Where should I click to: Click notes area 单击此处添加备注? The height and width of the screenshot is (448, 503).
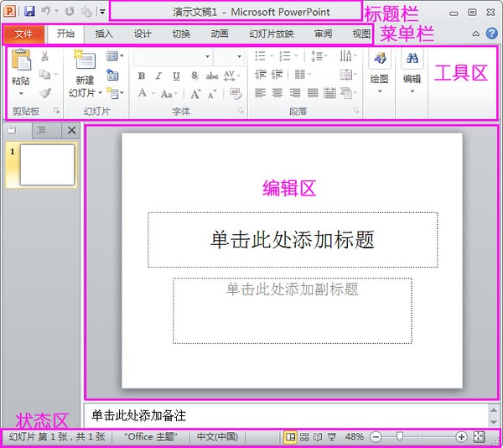coord(286,416)
